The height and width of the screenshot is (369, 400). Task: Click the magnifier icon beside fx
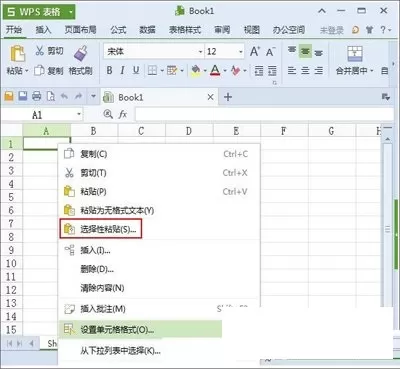pyautogui.click(x=108, y=114)
